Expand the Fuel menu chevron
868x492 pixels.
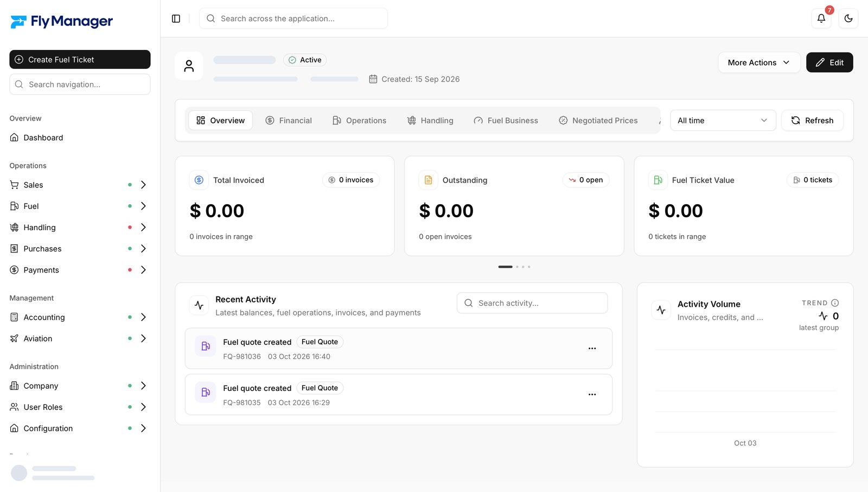coord(143,206)
